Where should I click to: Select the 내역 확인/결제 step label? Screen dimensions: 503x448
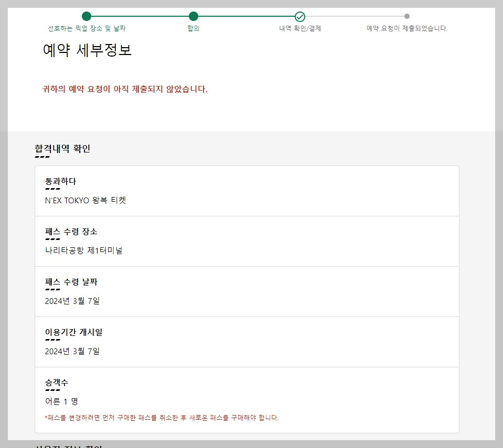(300, 28)
